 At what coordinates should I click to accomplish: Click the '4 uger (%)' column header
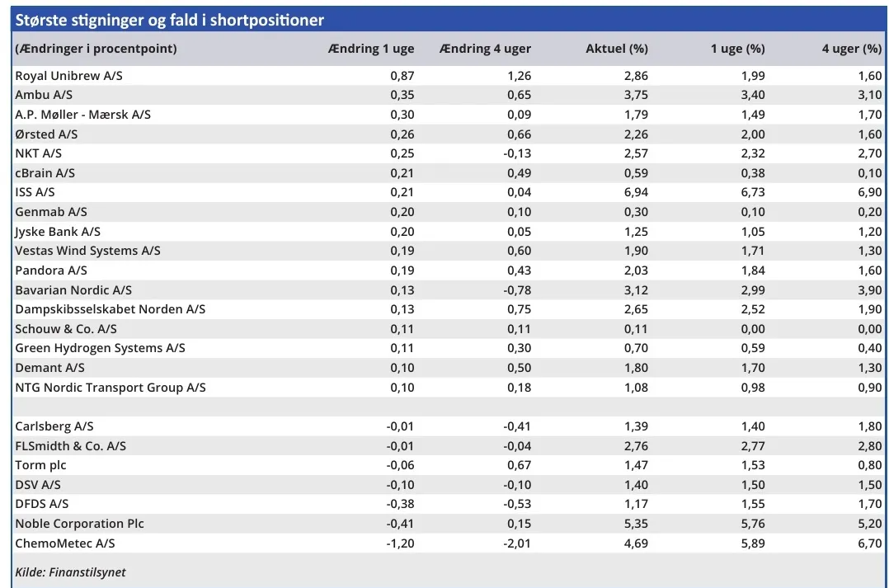coord(851,49)
